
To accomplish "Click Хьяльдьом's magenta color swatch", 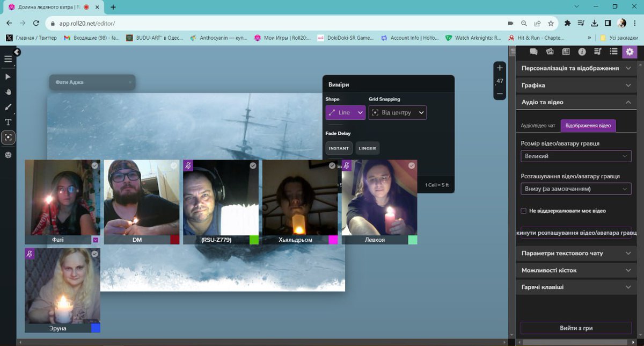I will tap(333, 240).
